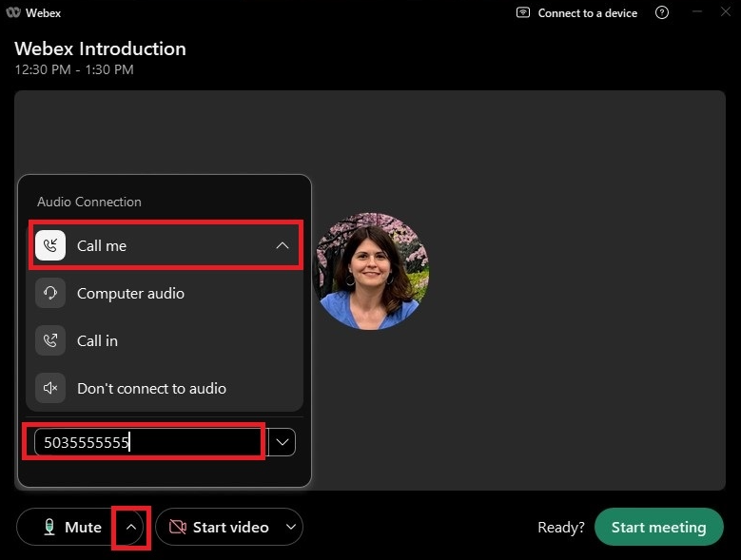Toggle Start video on
This screenshot has width=741, height=560.
pyautogui.click(x=221, y=527)
